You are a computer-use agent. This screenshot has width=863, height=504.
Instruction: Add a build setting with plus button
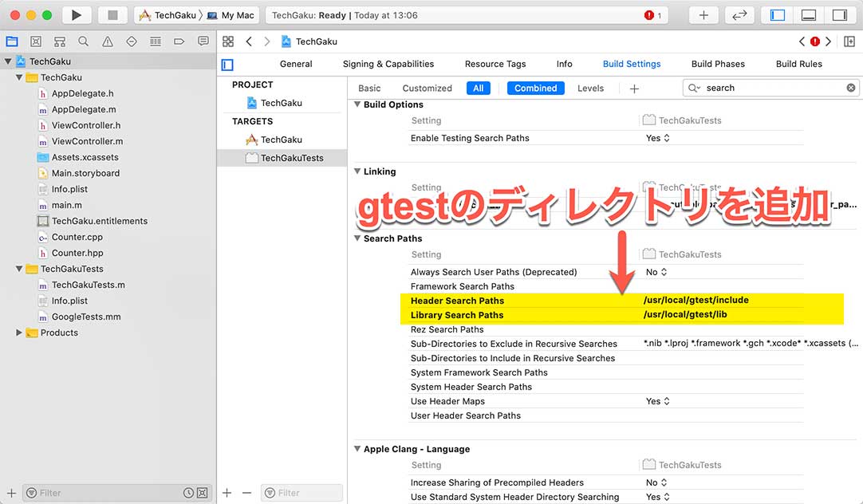pos(634,89)
